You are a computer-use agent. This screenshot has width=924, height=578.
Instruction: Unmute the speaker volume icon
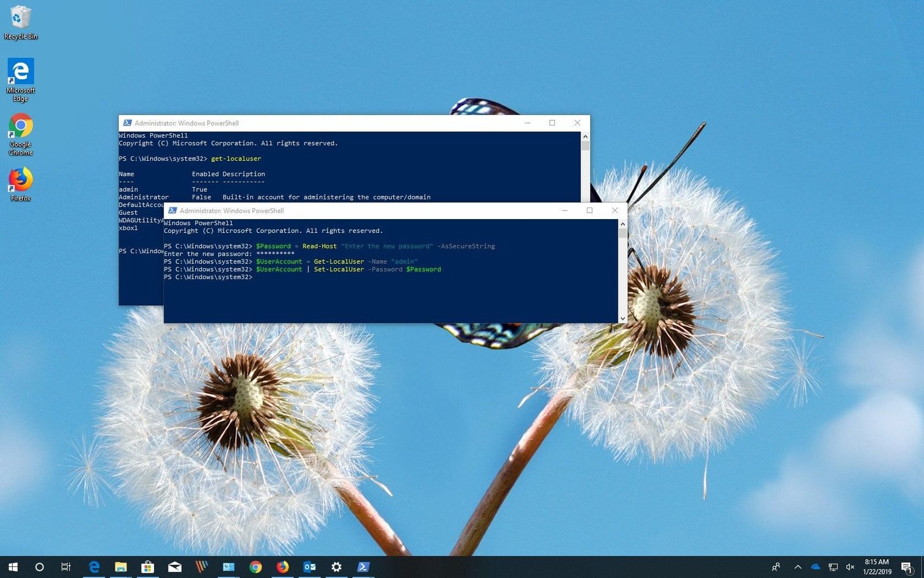click(x=850, y=567)
